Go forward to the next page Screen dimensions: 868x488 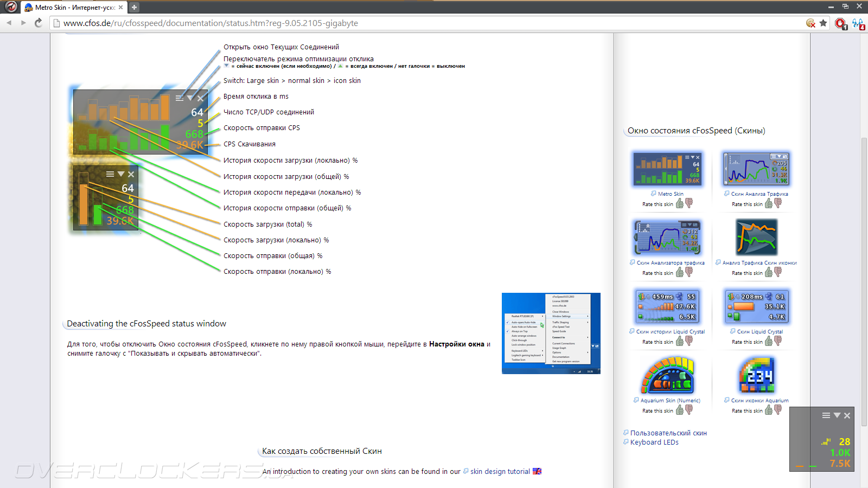pyautogui.click(x=23, y=23)
